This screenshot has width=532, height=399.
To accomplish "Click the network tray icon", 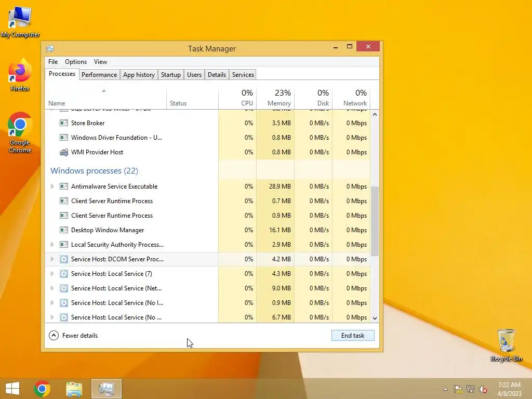I will pos(471,389).
